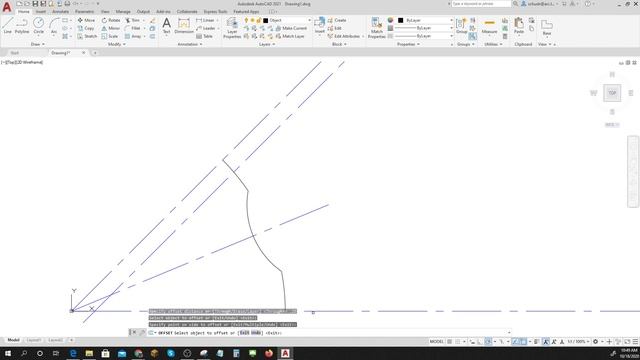Open annotation scale 1:1 dropdown
This screenshot has width=640, height=360.
point(578,342)
